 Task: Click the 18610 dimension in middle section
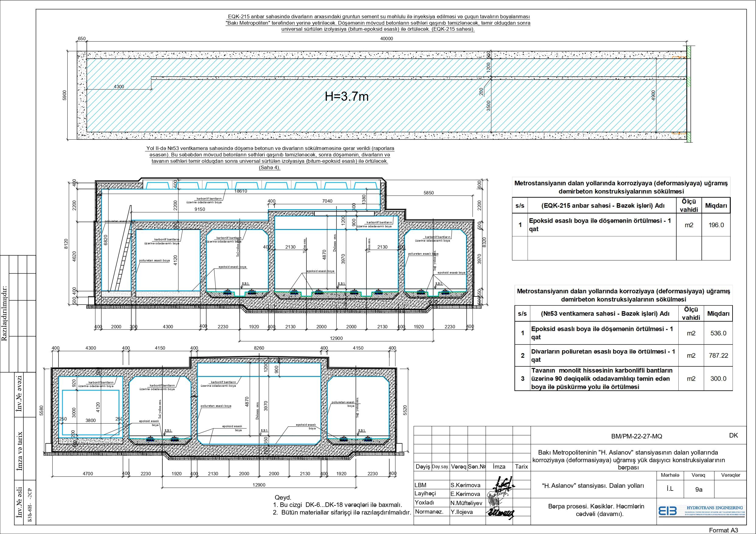[x=240, y=191]
